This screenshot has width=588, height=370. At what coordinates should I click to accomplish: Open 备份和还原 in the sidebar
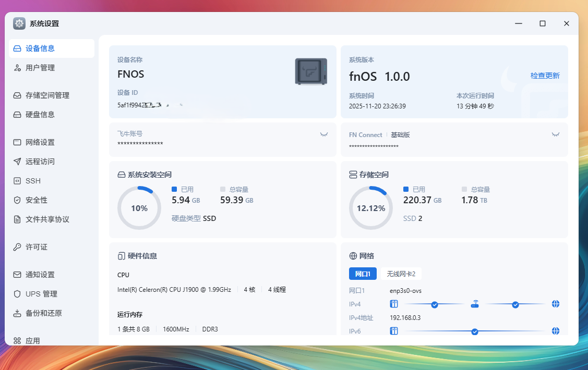44,313
